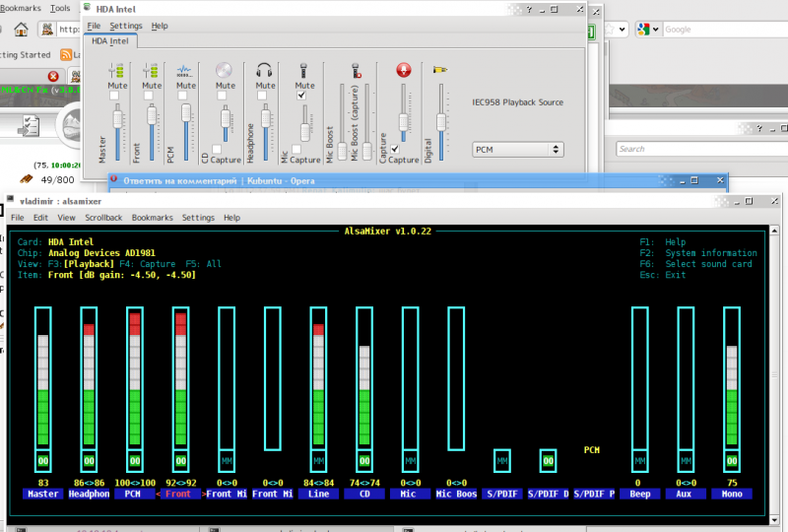
Task: Click the Beep channel label in alsamixer
Action: 639,494
